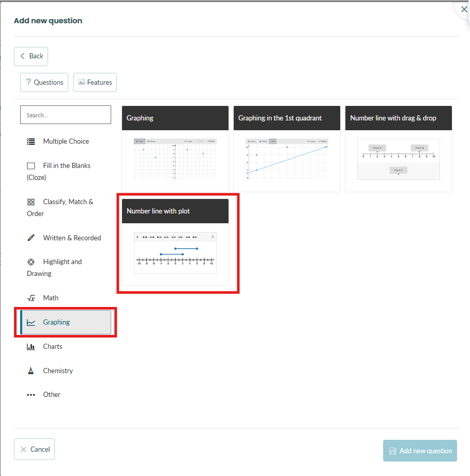Select the Math category
This screenshot has height=476, width=470.
(x=66, y=298)
